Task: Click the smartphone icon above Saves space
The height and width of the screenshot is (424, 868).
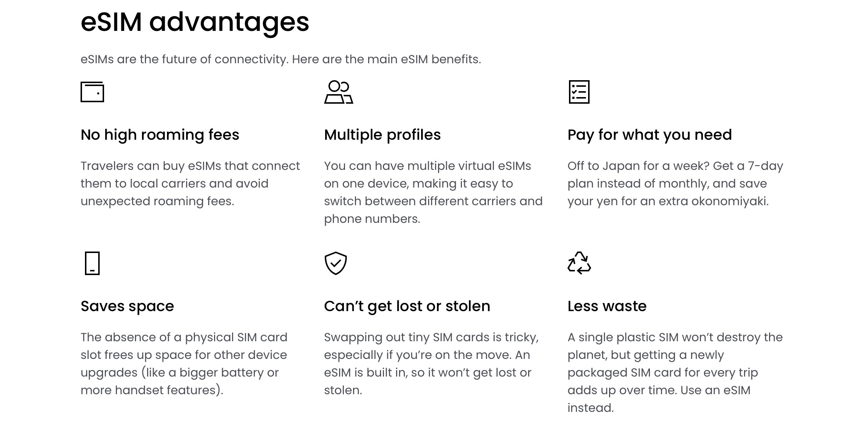Action: pyautogui.click(x=92, y=263)
